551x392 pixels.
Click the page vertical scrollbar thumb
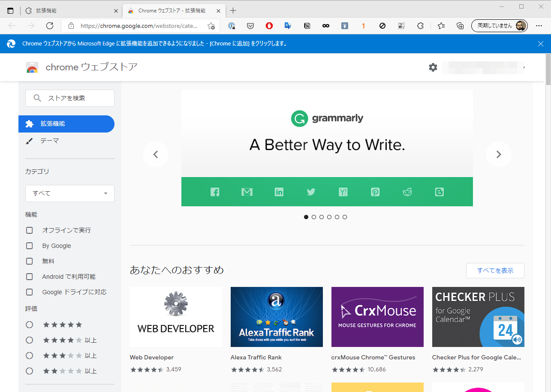(x=548, y=69)
